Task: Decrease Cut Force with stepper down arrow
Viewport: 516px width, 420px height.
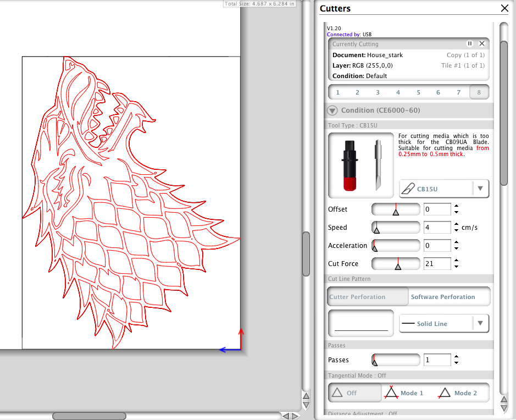Action: tap(457, 267)
